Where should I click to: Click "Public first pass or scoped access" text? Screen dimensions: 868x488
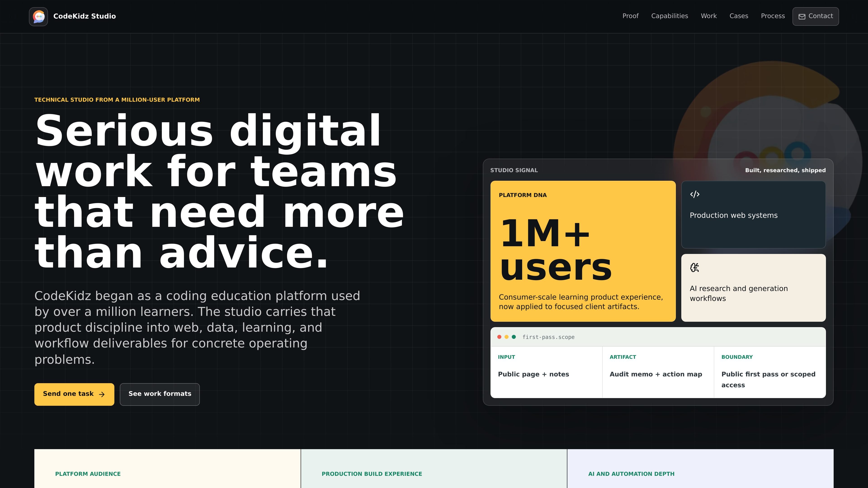(x=768, y=380)
